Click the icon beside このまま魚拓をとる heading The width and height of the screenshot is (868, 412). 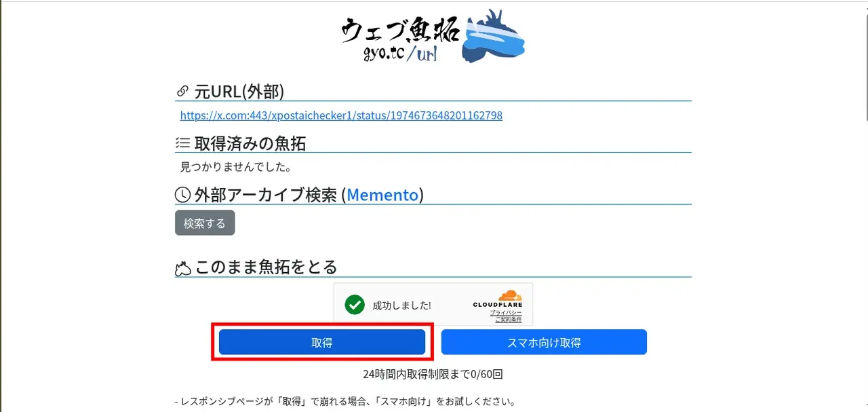coord(182,268)
